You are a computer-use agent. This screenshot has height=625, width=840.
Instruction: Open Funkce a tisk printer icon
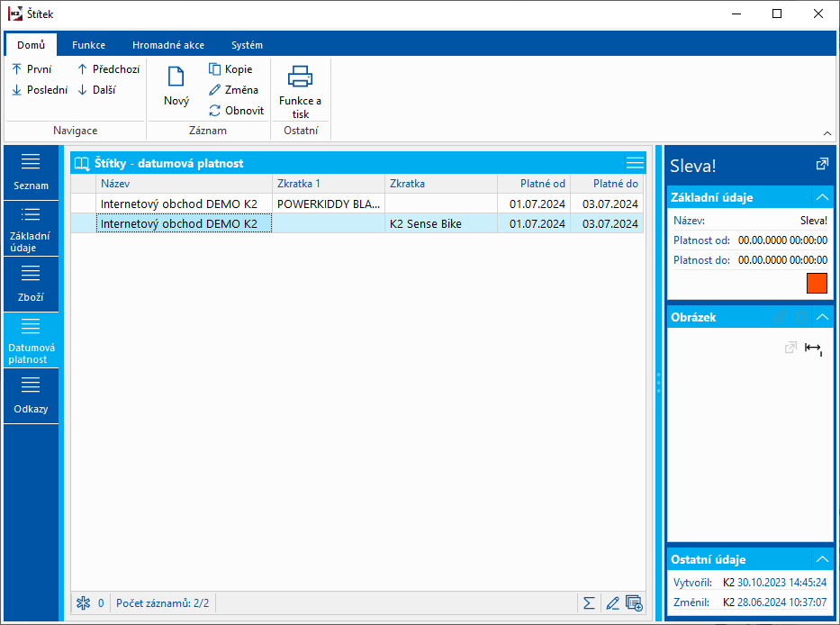pos(300,77)
